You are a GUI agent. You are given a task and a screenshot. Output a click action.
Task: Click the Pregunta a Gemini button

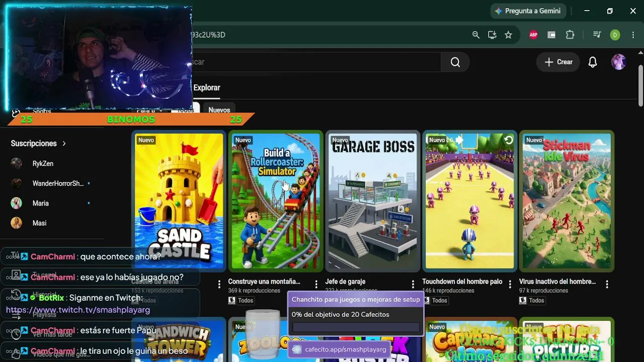(528, 11)
